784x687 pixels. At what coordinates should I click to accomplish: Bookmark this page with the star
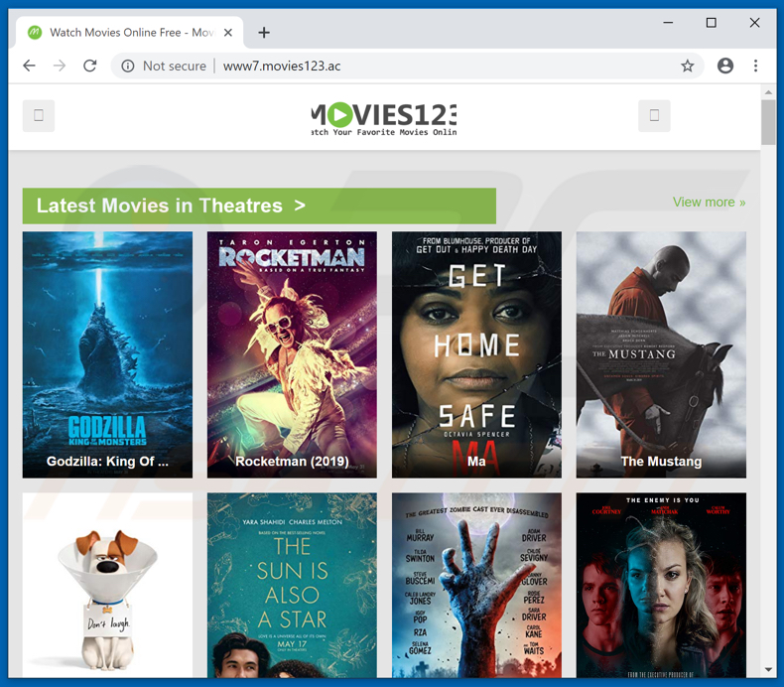[688, 66]
